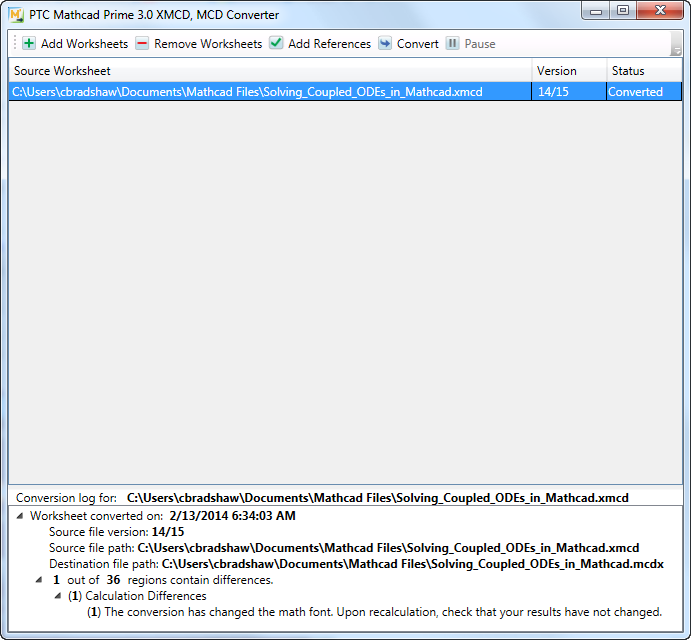
Task: Maximize the converter window
Action: pos(623,11)
